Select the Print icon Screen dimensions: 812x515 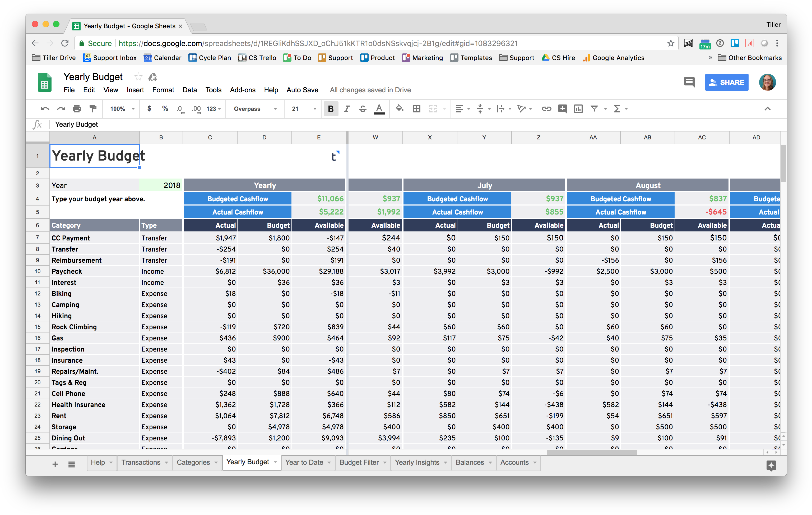pyautogui.click(x=77, y=109)
